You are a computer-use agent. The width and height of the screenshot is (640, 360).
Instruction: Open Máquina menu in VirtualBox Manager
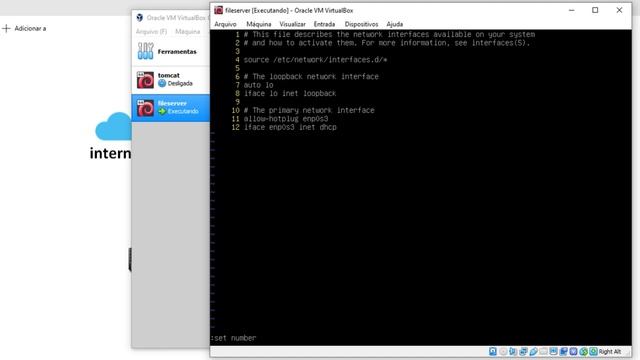(188, 31)
